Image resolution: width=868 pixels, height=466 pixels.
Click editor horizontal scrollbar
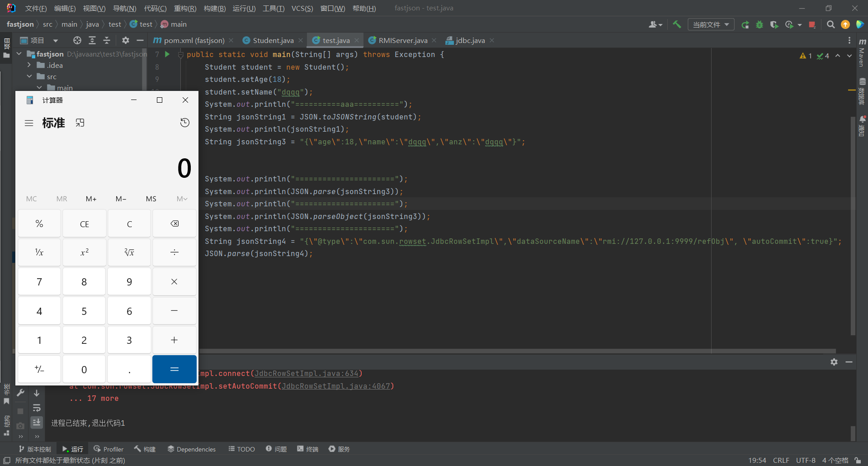tap(517, 351)
